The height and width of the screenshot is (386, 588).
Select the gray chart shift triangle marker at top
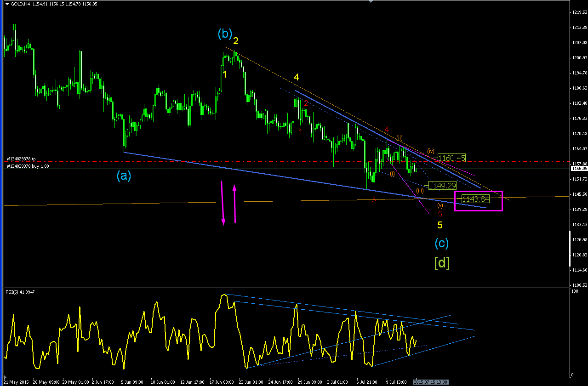tap(371, 2)
